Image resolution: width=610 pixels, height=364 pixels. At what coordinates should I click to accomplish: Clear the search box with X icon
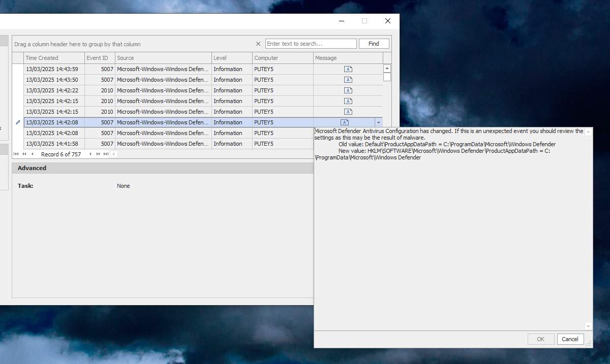pos(258,44)
